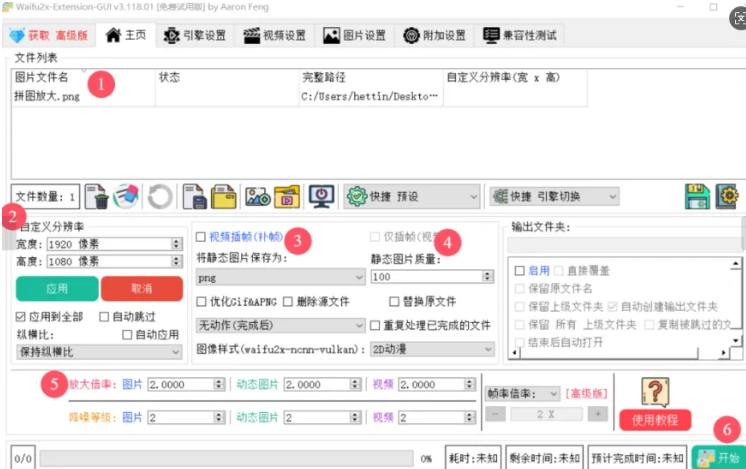
Task: Toggle the 删除源文件 checkbox
Action: tap(288, 301)
